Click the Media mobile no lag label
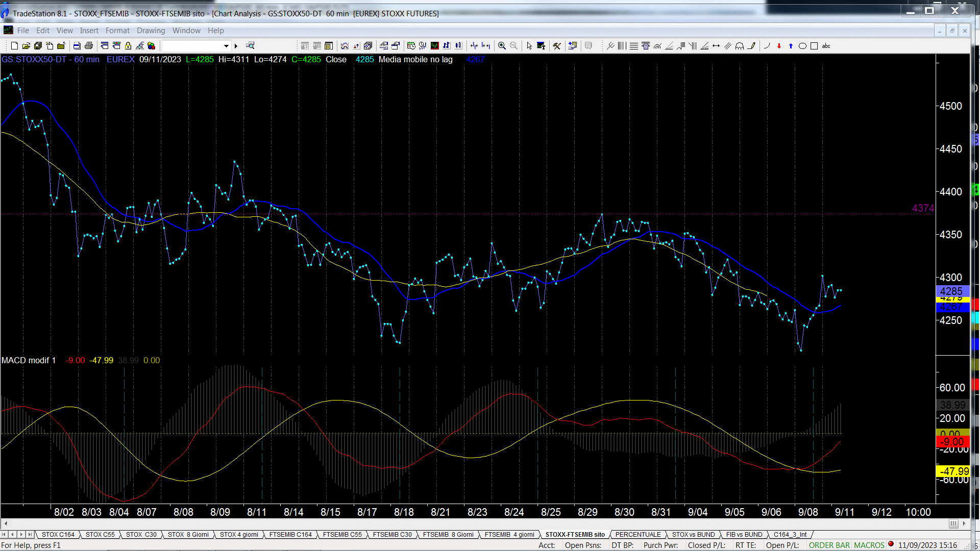 (x=415, y=60)
